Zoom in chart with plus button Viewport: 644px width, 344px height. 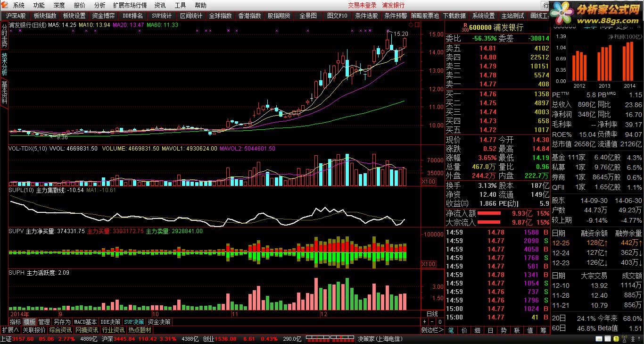(424, 322)
